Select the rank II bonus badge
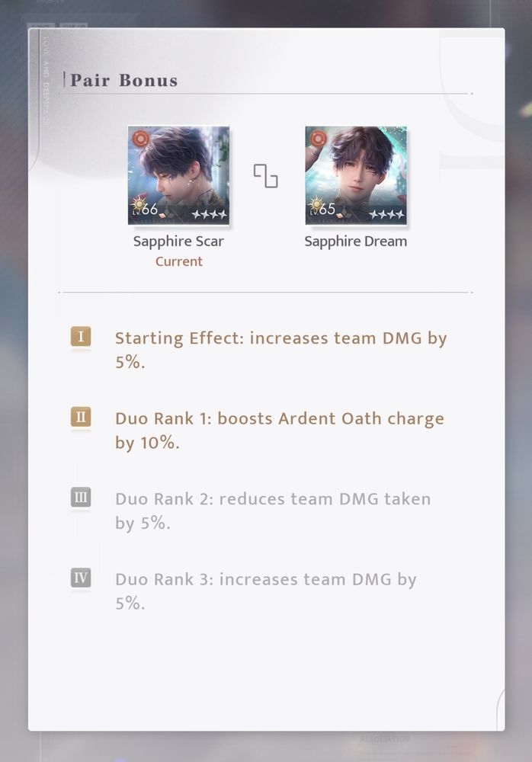The width and height of the screenshot is (532, 762). (81, 417)
